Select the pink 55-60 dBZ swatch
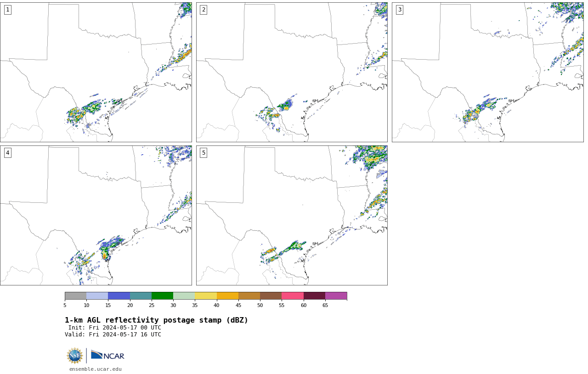Image resolution: width=588 pixels, height=374 pixels. pos(293,296)
